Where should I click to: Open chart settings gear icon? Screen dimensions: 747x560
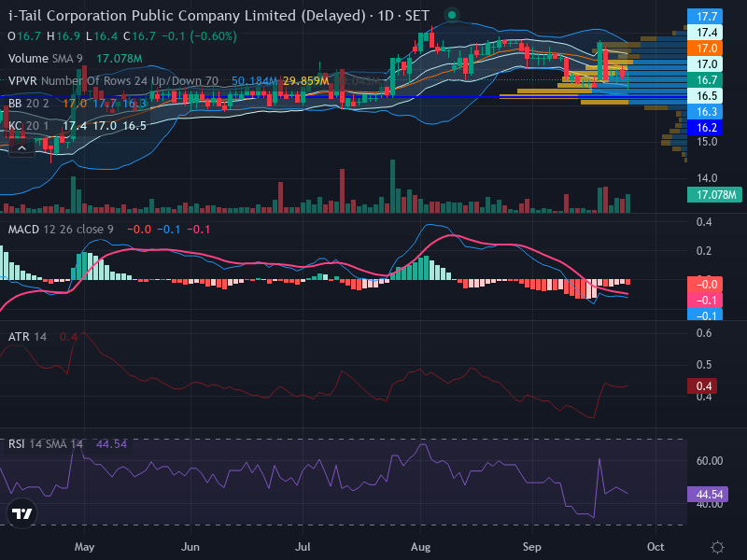click(717, 547)
